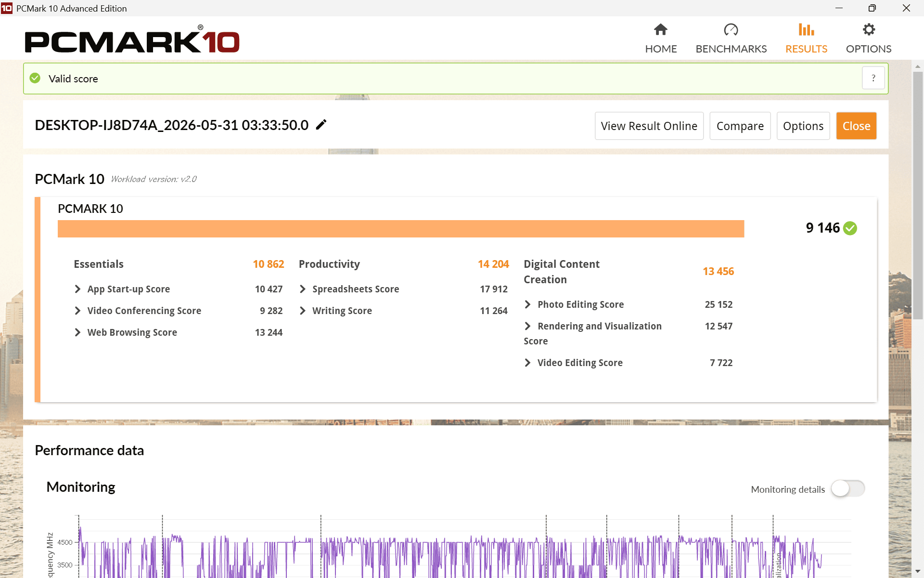Viewport: 924px width, 578px height.
Task: Click the overall score 9 146
Action: (823, 228)
